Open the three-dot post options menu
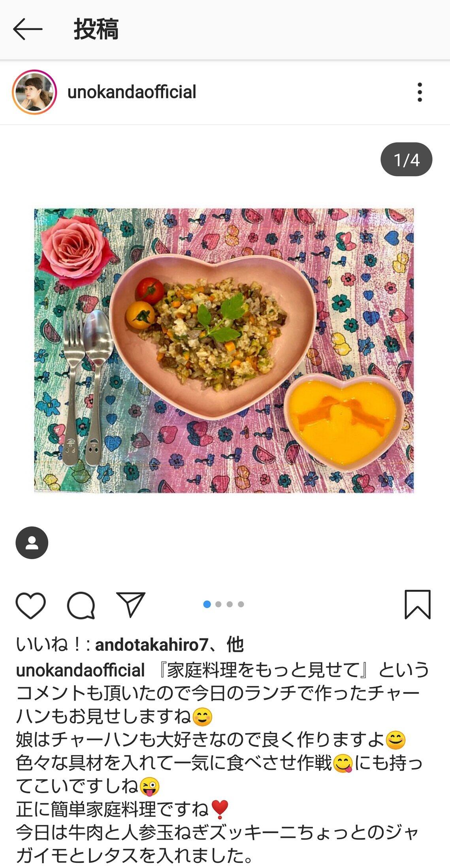The height and width of the screenshot is (868, 450). click(x=420, y=92)
